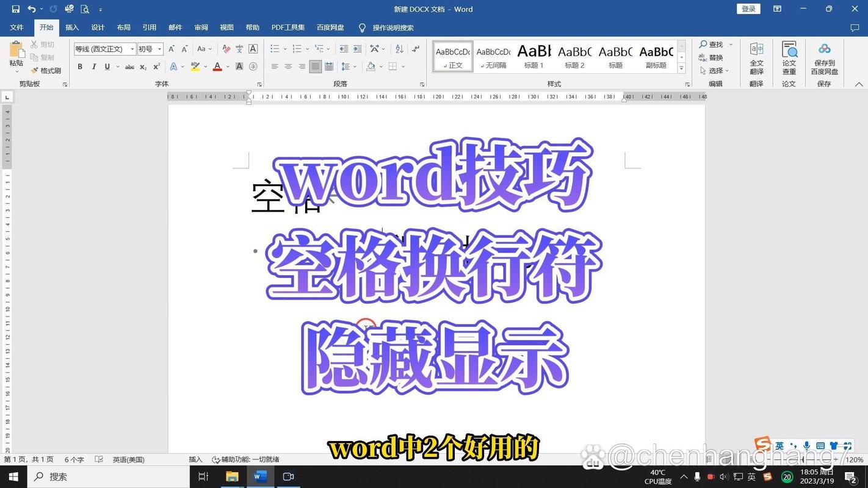The height and width of the screenshot is (488, 868).
Task: Apply the yellow Text Highlight Color
Action: pos(195,66)
